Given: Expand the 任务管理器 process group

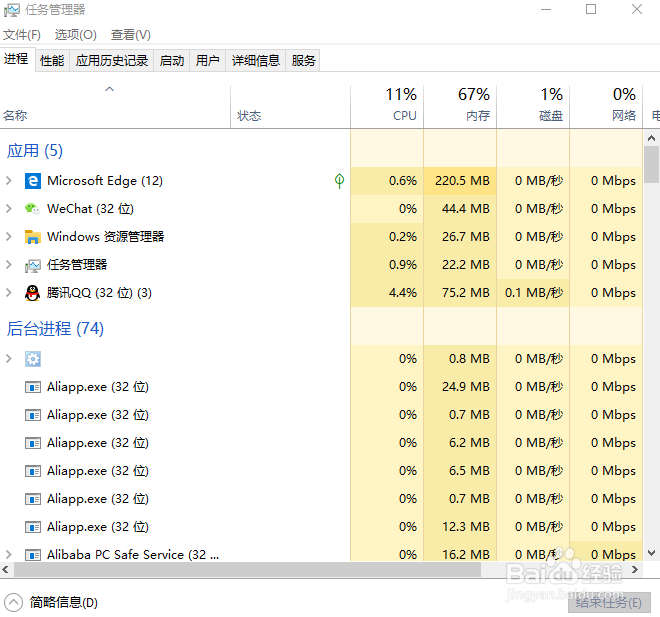Looking at the screenshot, I should pos(8,265).
